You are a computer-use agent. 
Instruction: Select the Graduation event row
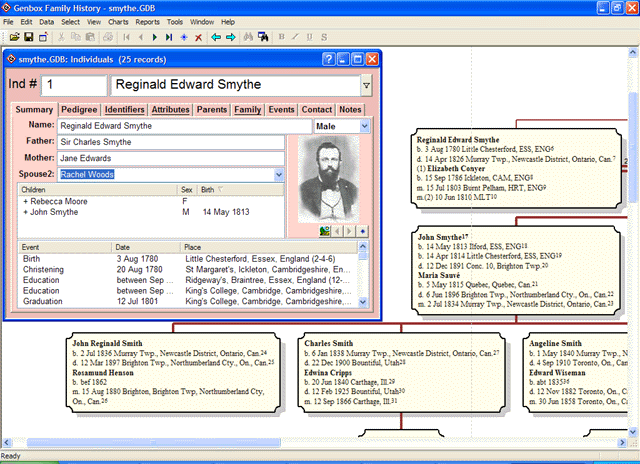[x=188, y=301]
